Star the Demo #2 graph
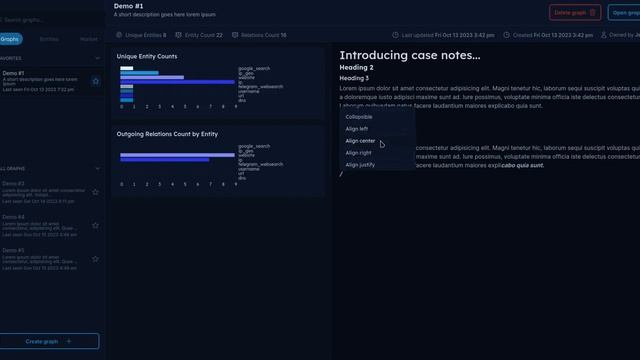This screenshot has width=640, height=360. click(96, 192)
